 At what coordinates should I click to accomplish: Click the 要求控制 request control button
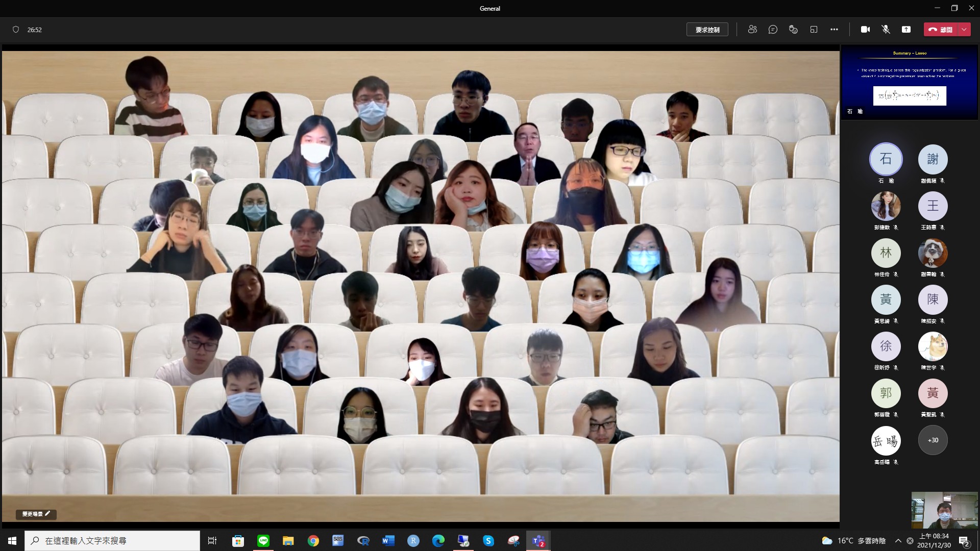tap(707, 30)
